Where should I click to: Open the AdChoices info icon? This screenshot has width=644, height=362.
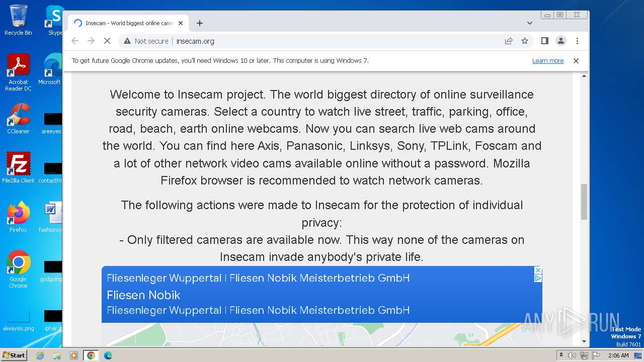coord(538,278)
